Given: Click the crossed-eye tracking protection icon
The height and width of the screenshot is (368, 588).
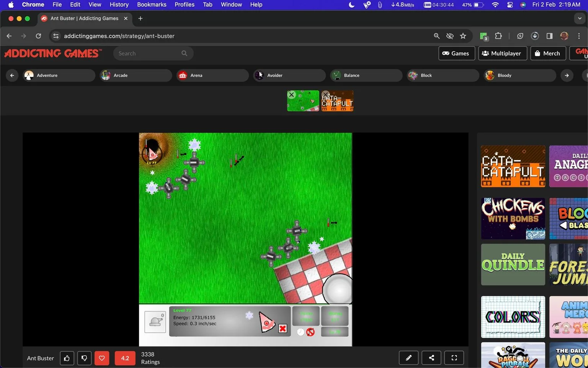Looking at the screenshot, I should [450, 36].
